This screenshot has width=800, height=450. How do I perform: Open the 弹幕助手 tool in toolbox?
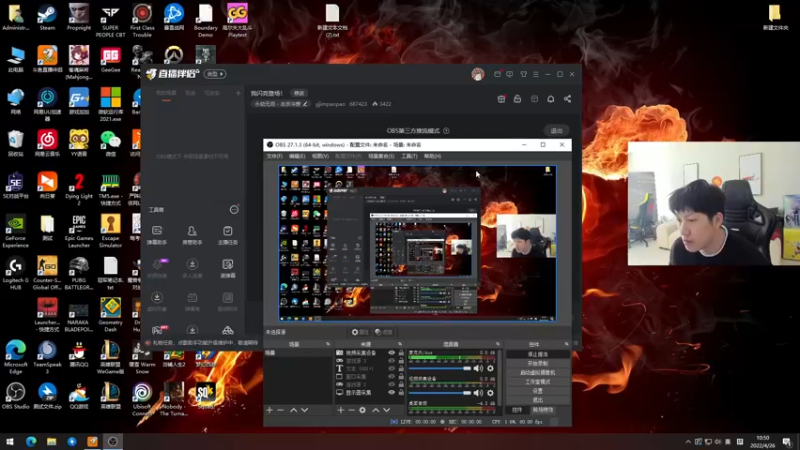pyautogui.click(x=157, y=233)
